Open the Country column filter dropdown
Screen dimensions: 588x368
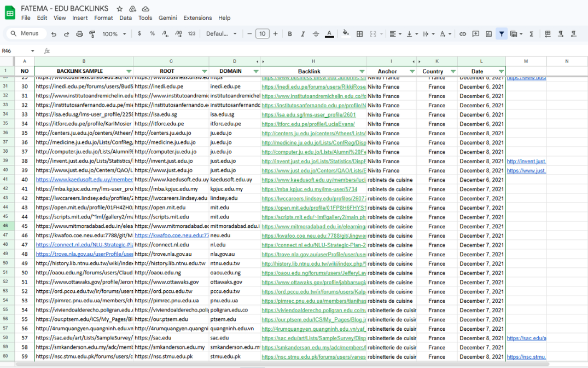point(453,71)
